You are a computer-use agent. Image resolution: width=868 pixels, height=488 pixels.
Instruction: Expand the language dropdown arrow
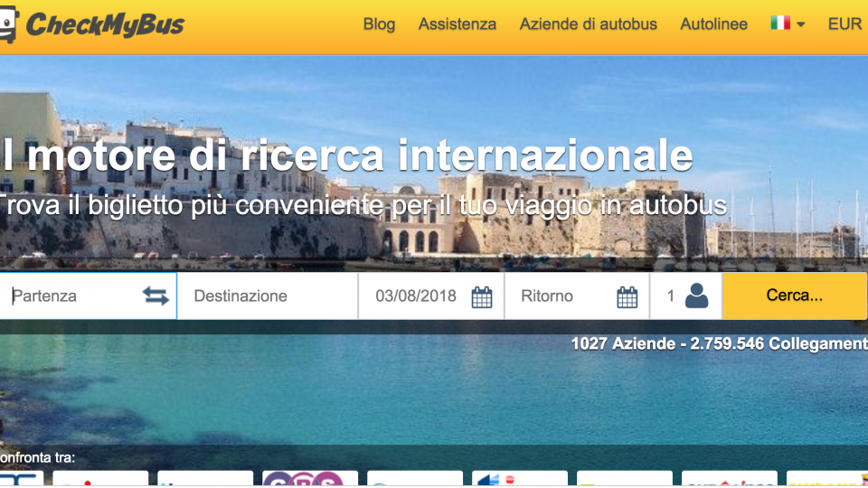(800, 25)
